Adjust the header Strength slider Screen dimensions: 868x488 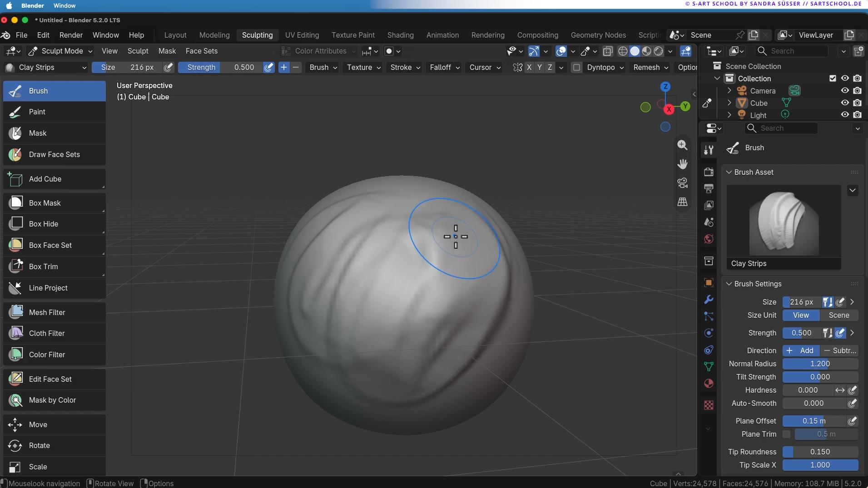coord(220,67)
